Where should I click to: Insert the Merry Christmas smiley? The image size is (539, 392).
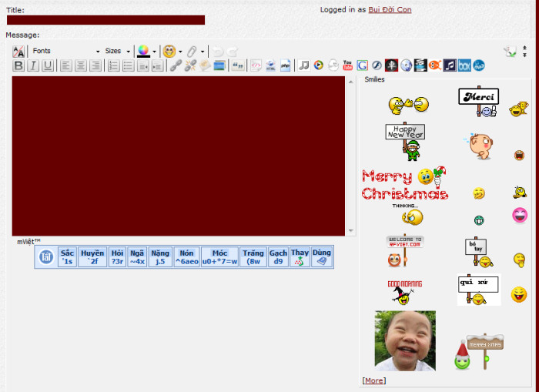click(x=405, y=185)
